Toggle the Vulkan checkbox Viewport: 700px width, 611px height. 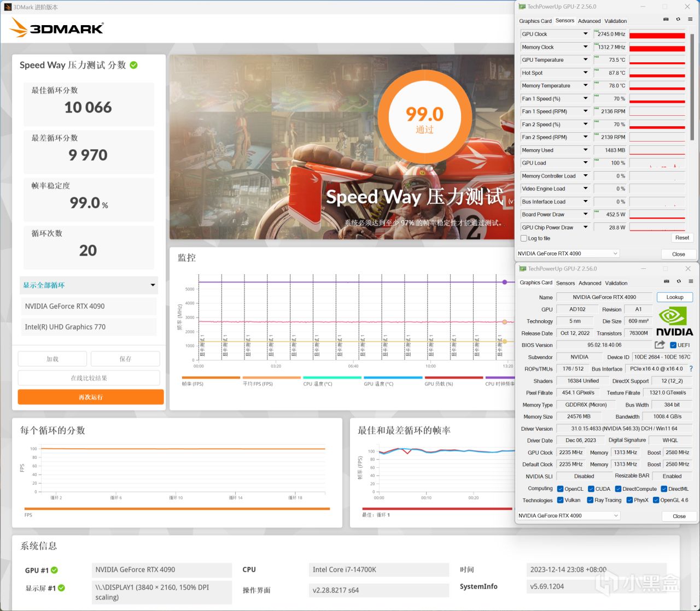(560, 500)
